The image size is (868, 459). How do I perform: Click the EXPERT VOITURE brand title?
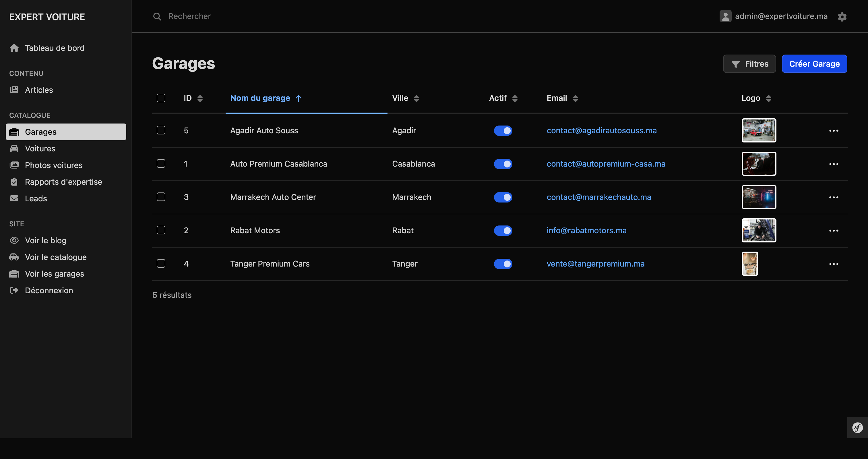(x=47, y=17)
